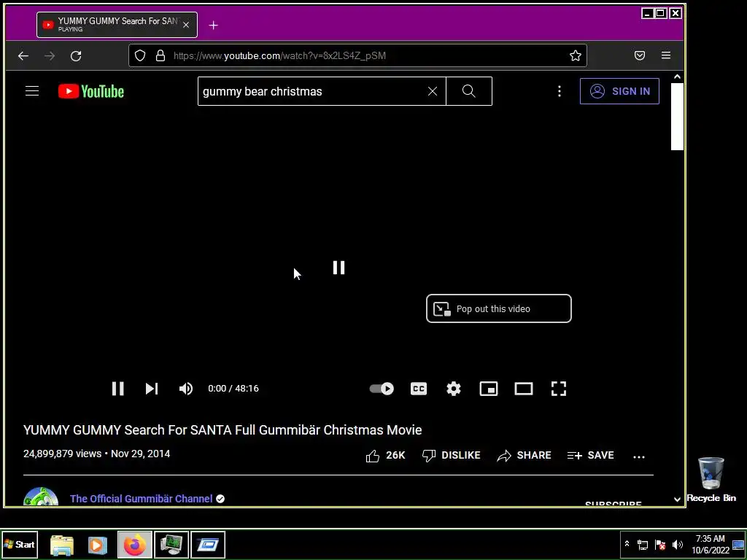
Task: Go to the YouTube home logo
Action: (x=91, y=91)
